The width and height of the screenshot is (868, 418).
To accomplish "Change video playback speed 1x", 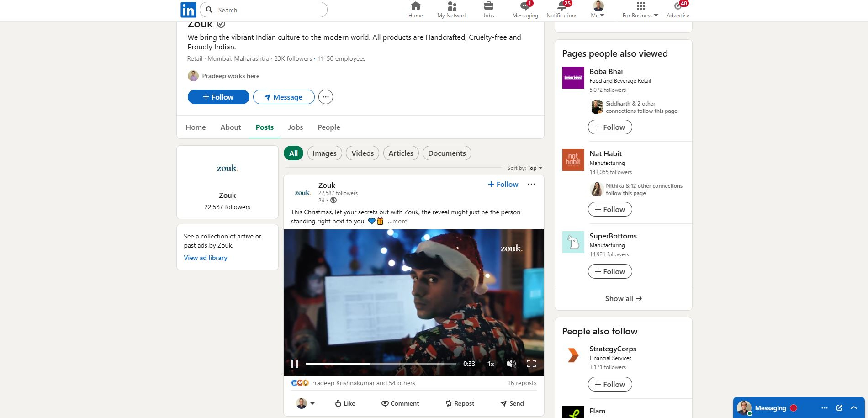I will pyautogui.click(x=491, y=364).
